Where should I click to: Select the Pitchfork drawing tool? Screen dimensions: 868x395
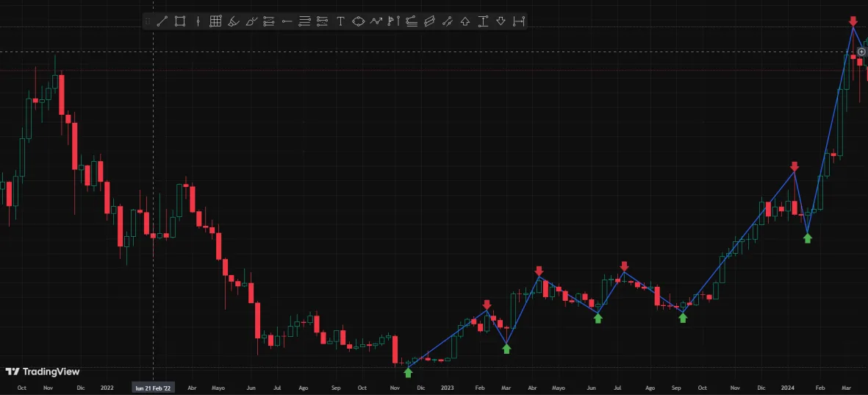[412, 21]
